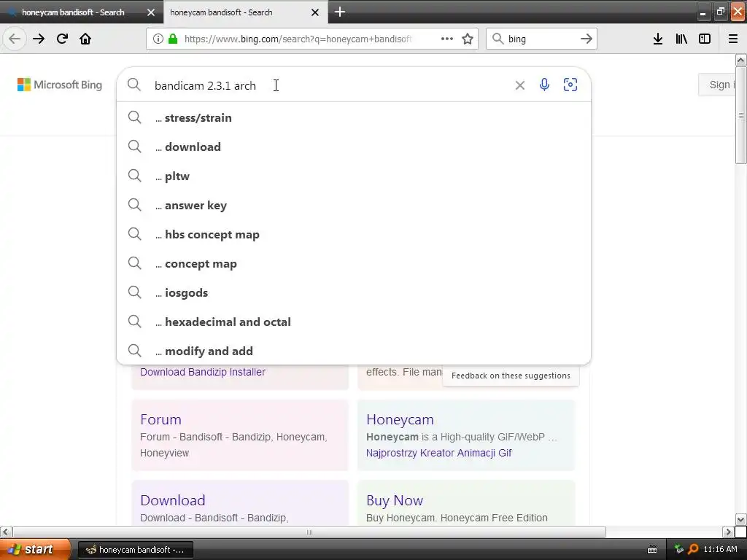Open the Downloads panel
Image resolution: width=747 pixels, height=560 pixels.
[x=658, y=39]
